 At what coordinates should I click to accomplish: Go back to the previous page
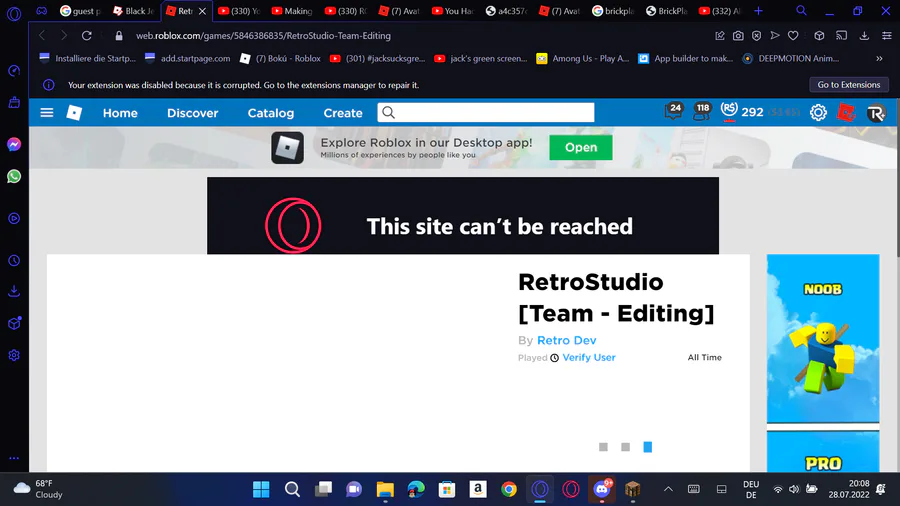42,36
